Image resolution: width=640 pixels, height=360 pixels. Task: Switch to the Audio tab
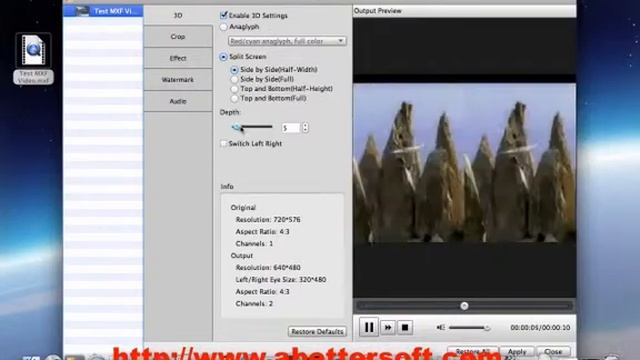pos(178,101)
